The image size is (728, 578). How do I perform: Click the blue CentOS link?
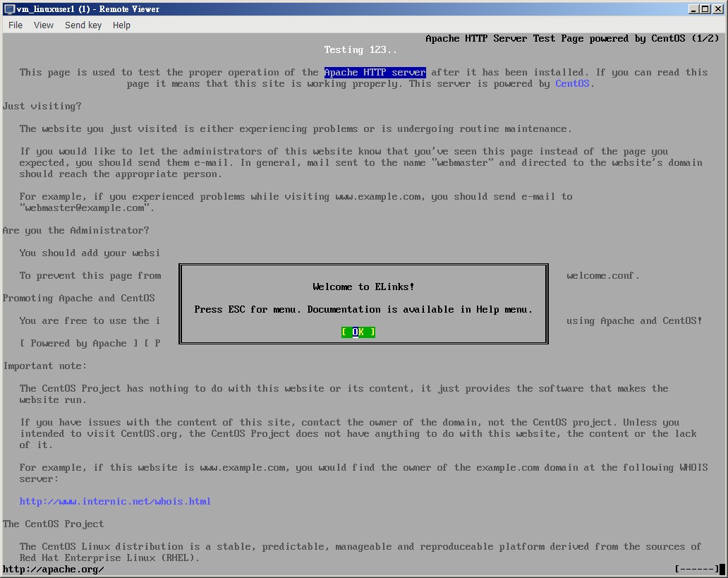click(572, 83)
